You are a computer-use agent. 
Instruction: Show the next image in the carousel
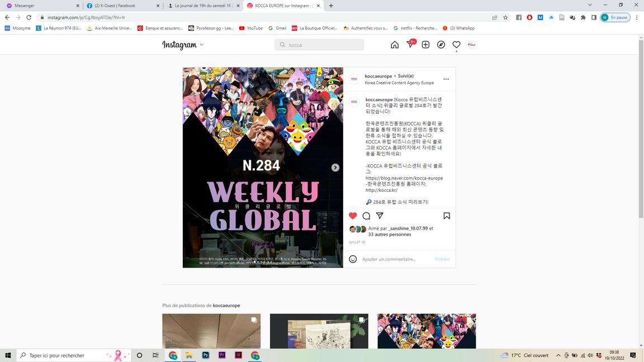click(335, 168)
